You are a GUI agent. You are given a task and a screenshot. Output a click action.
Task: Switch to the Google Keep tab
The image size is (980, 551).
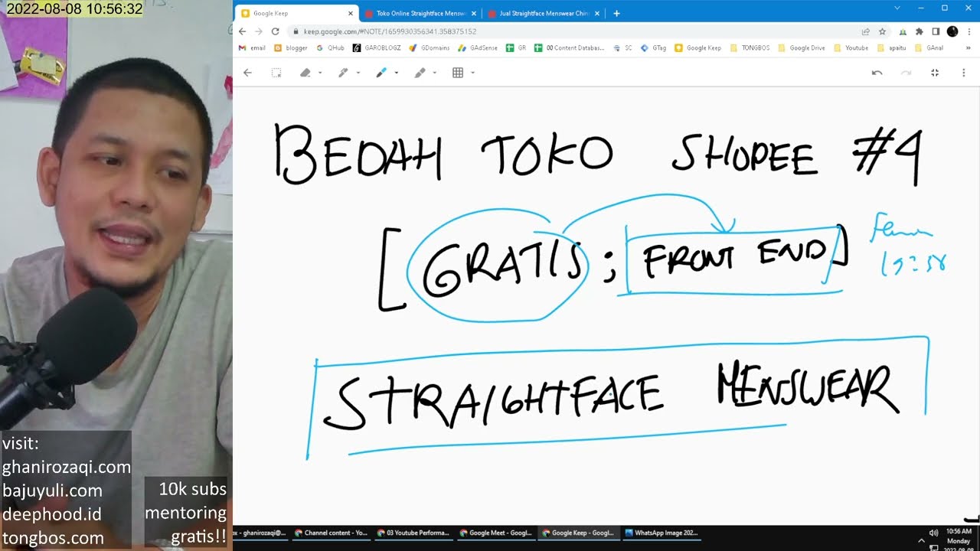click(x=296, y=13)
